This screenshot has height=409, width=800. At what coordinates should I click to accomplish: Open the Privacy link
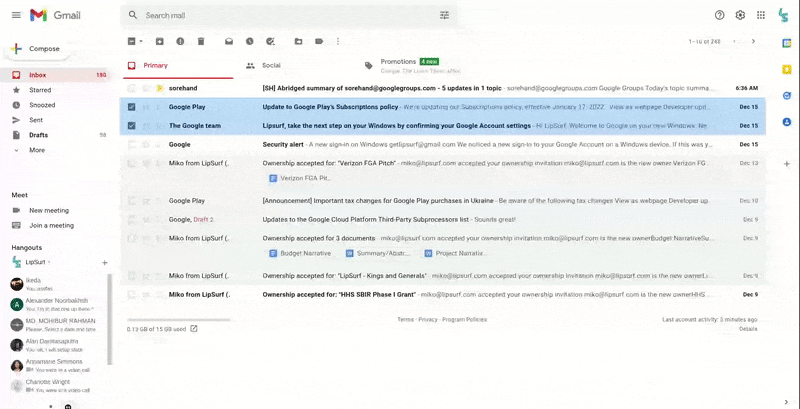[428, 320]
